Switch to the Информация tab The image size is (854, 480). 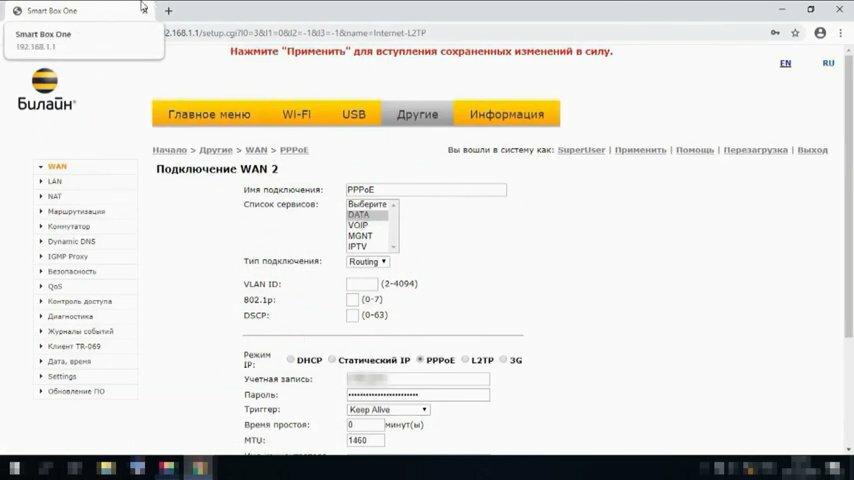tap(507, 114)
